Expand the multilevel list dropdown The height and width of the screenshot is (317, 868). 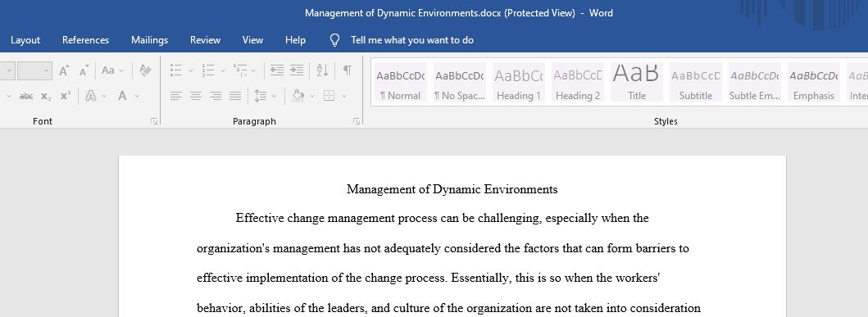click(x=253, y=70)
